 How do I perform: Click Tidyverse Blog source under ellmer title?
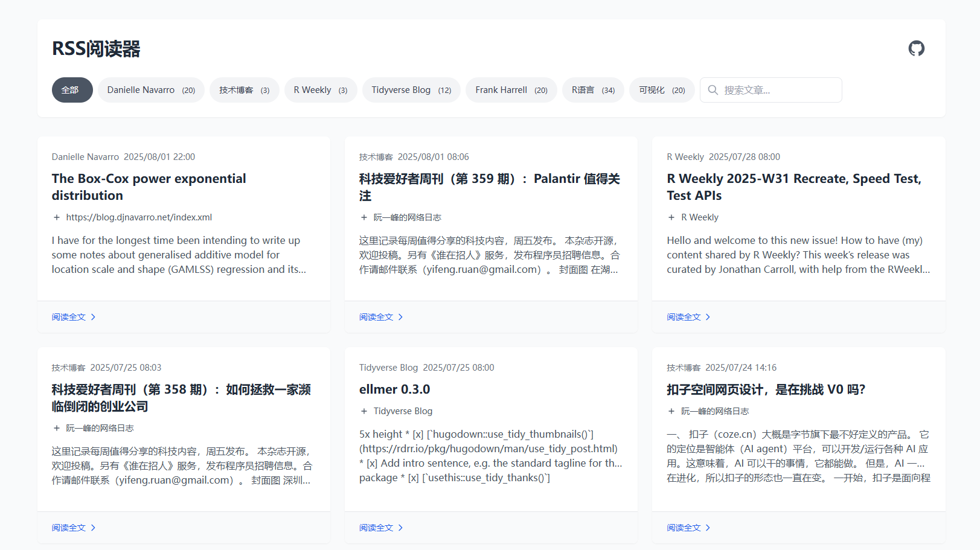click(x=403, y=411)
